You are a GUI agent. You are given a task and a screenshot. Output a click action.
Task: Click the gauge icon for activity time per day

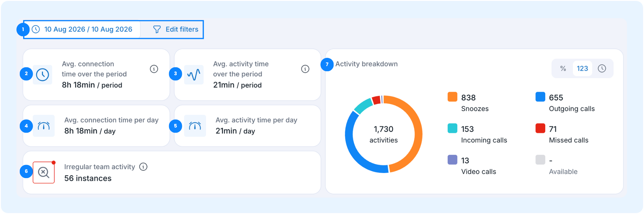click(195, 126)
